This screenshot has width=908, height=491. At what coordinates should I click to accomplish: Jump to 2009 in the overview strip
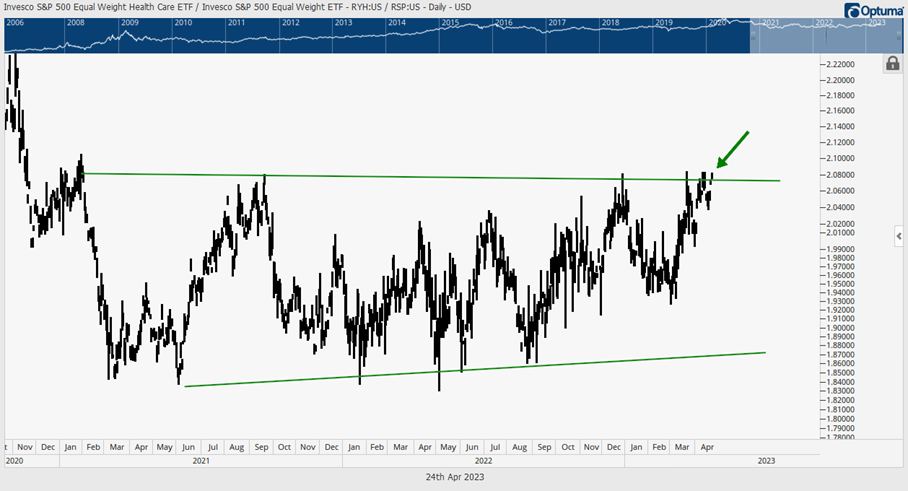(130, 23)
